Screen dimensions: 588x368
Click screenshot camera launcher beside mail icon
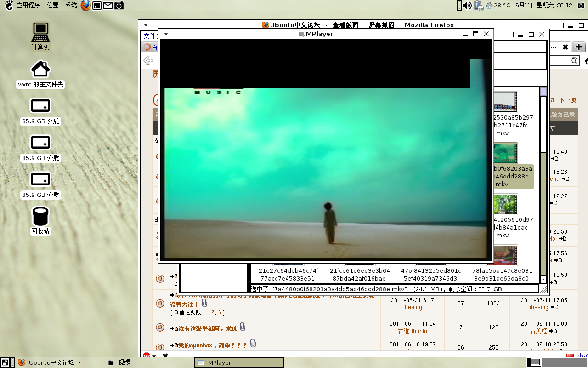pyautogui.click(x=119, y=6)
